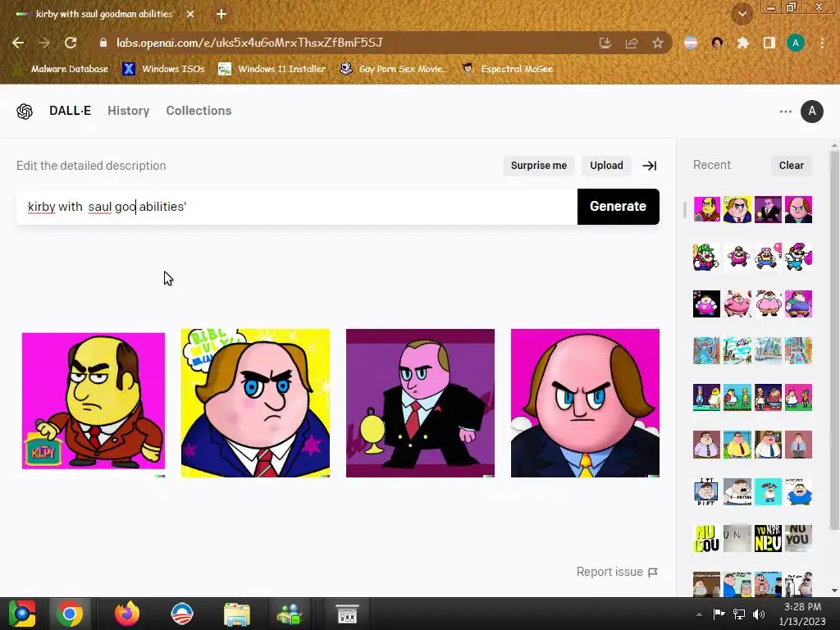The width and height of the screenshot is (840, 630).
Task: Open the blue-suit yellow background result image
Action: pyautogui.click(x=256, y=403)
